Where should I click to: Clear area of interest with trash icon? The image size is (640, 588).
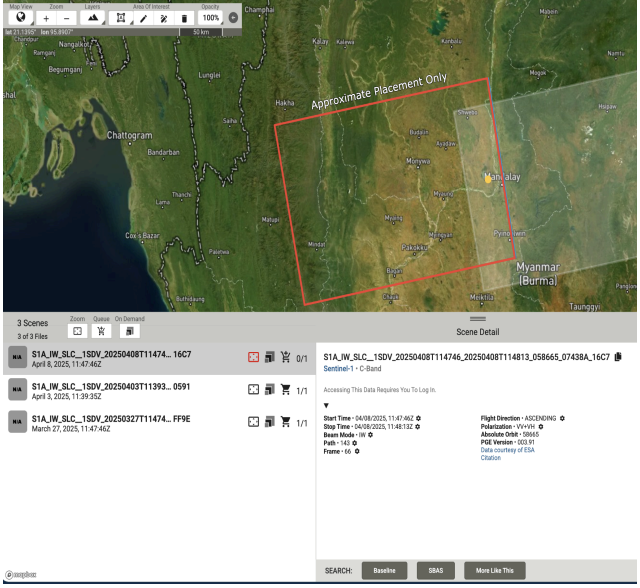click(184, 18)
